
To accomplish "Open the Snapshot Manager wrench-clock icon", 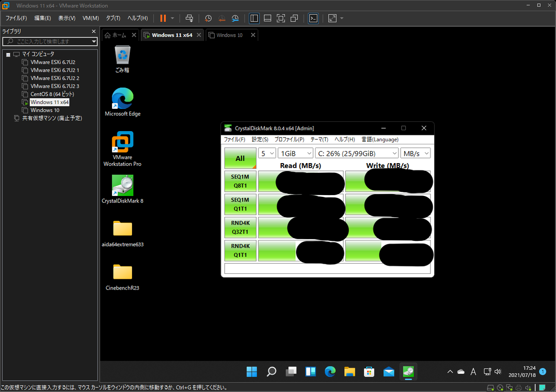I will tap(235, 18).
